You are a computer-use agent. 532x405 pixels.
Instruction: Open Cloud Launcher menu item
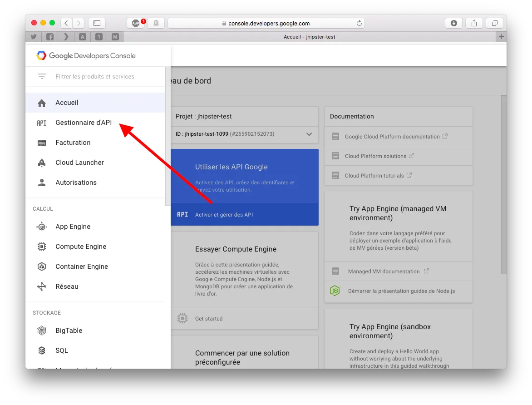(x=96, y=163)
